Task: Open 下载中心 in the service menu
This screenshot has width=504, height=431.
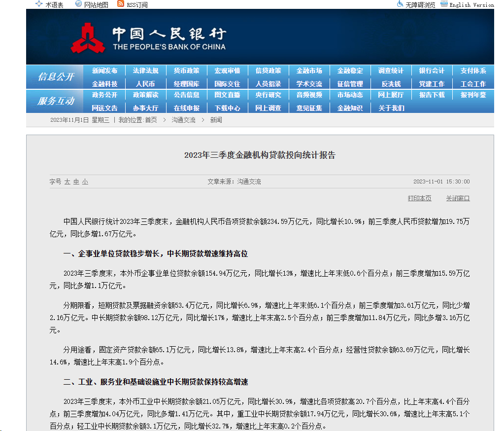Action: (x=228, y=108)
